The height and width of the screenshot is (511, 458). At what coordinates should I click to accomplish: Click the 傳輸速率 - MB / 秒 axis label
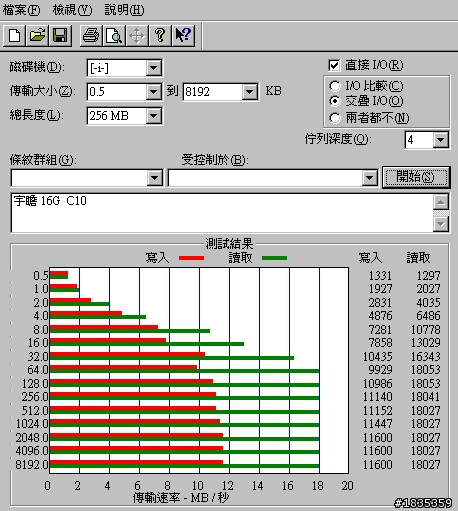(181, 498)
